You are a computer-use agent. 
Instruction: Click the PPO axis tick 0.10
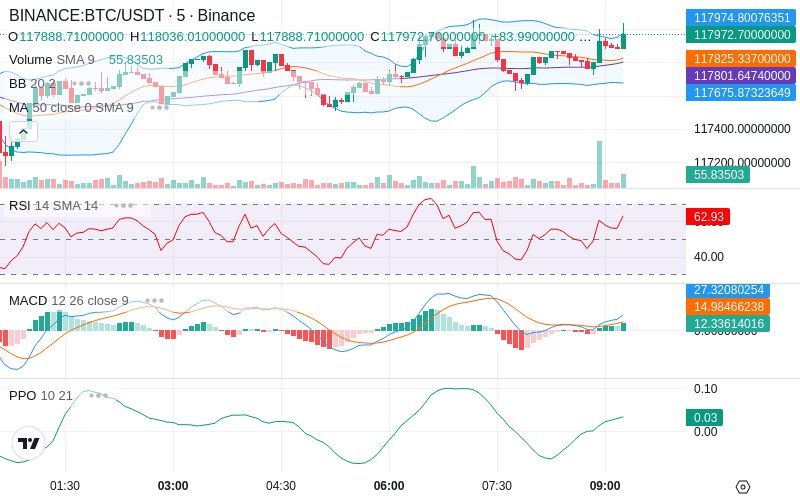(x=706, y=389)
